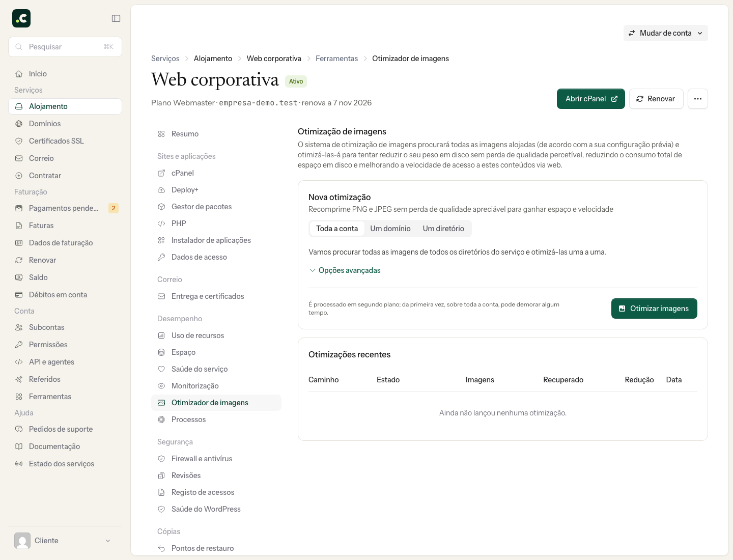This screenshot has height=560, width=733.
Task: Open Monitorização eye item
Action: [x=216, y=386]
